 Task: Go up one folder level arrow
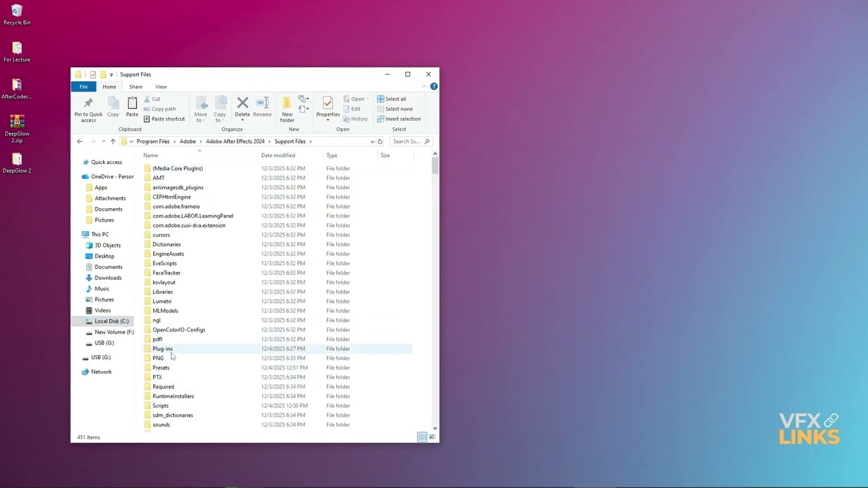click(113, 142)
